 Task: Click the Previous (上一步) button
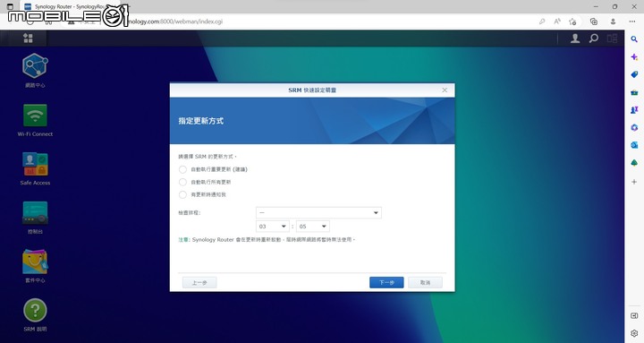(x=199, y=282)
